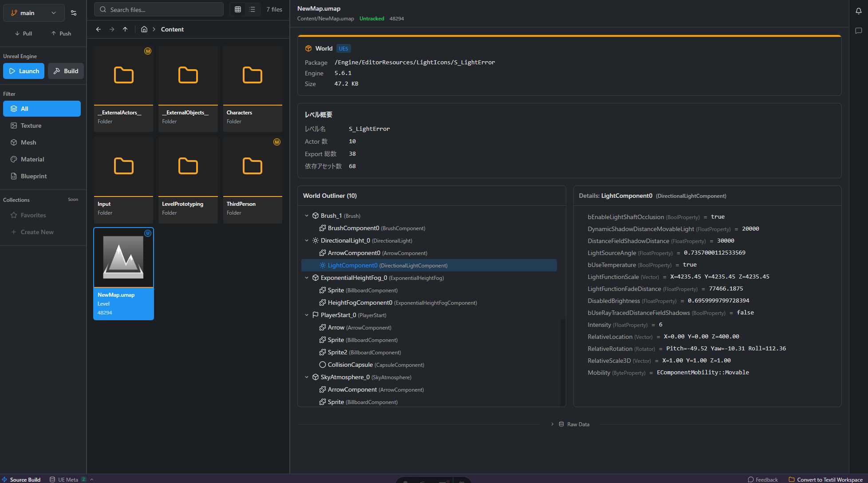
Task: Go to home directory icon
Action: [x=144, y=29]
